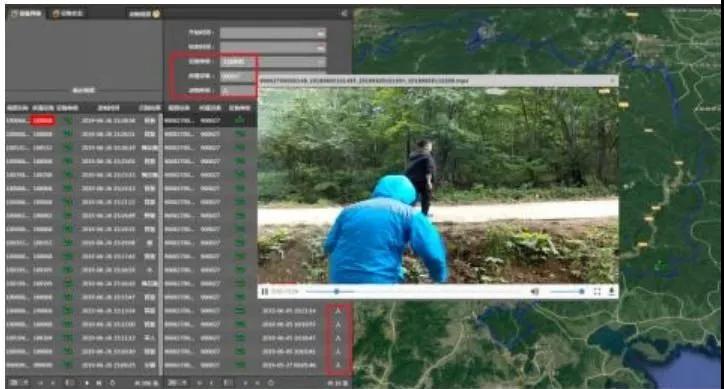
Task: Open the first date picker field
Action: 273,33
